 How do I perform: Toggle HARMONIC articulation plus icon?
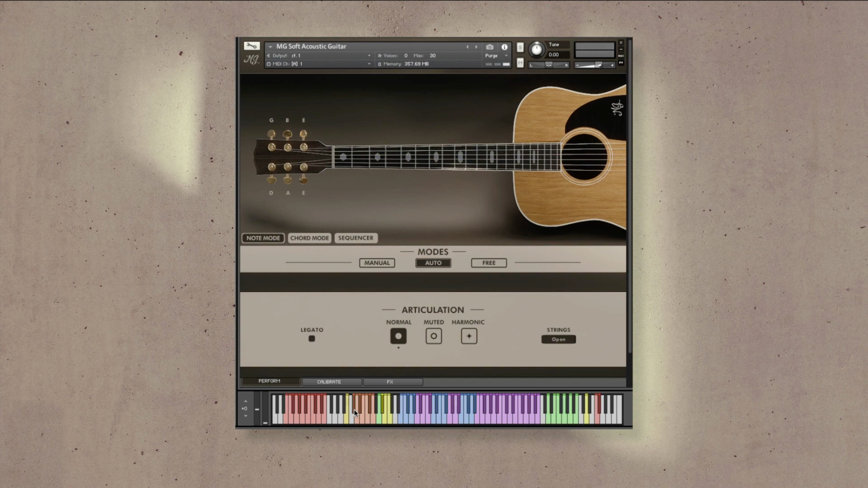click(x=468, y=336)
